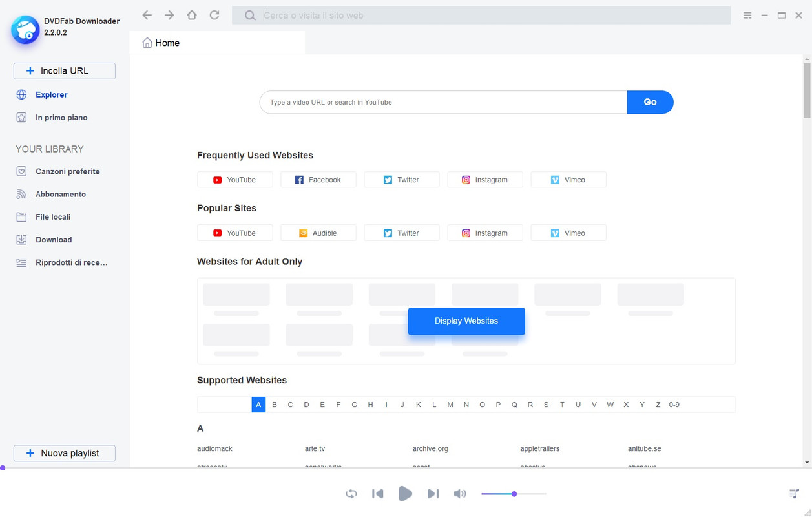The width and height of the screenshot is (812, 517).
Task: Select letter W in the alphabet index
Action: (610, 405)
